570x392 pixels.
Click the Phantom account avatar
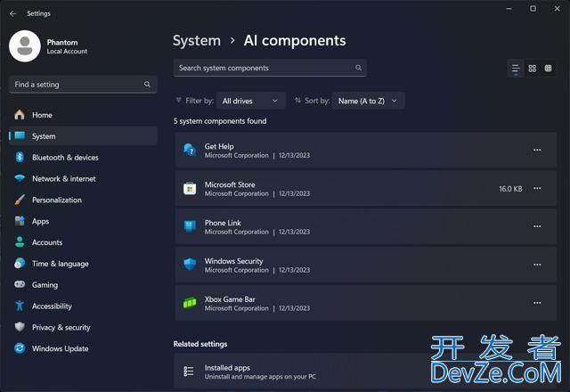[25, 46]
